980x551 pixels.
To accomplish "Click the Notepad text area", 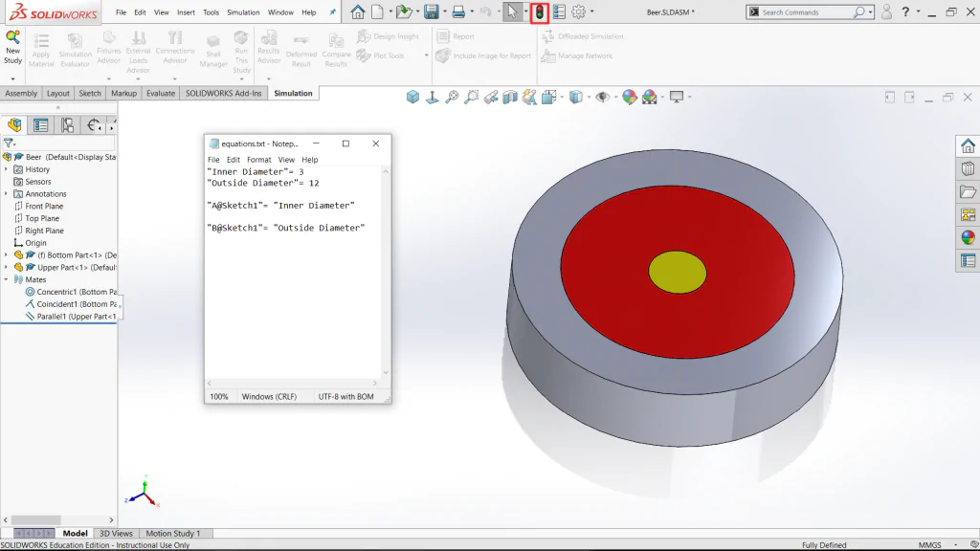I will 294,272.
